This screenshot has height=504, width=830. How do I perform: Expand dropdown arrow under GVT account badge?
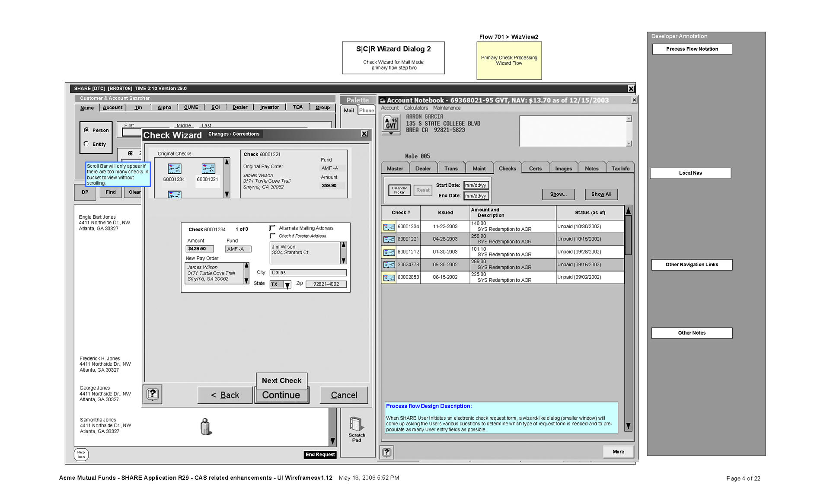[x=391, y=134]
